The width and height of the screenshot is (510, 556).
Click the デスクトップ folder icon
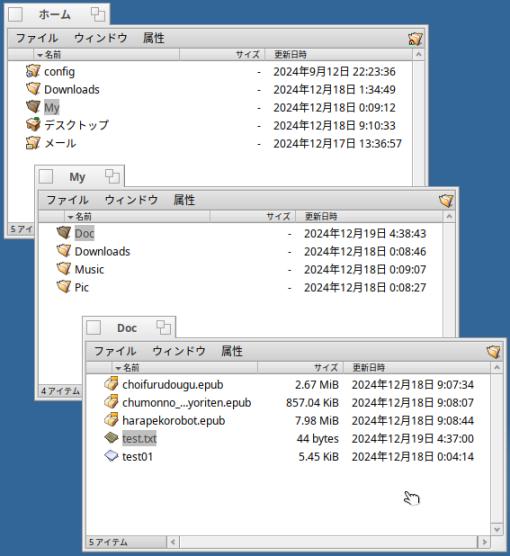33,124
